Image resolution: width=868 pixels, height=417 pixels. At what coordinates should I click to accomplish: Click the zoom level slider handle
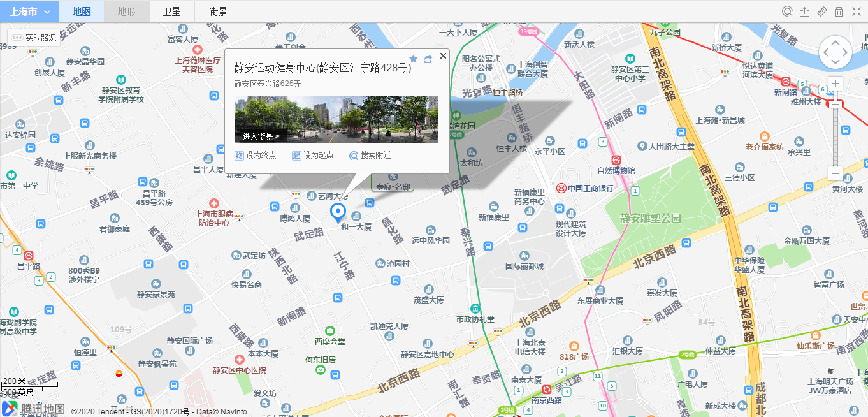coord(835,103)
